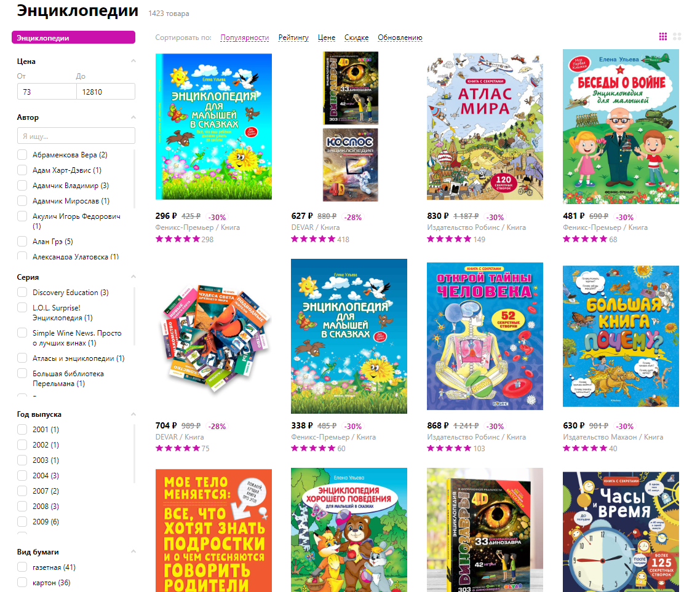Switch to small grid view icon
This screenshot has height=592, width=700.
point(663,37)
